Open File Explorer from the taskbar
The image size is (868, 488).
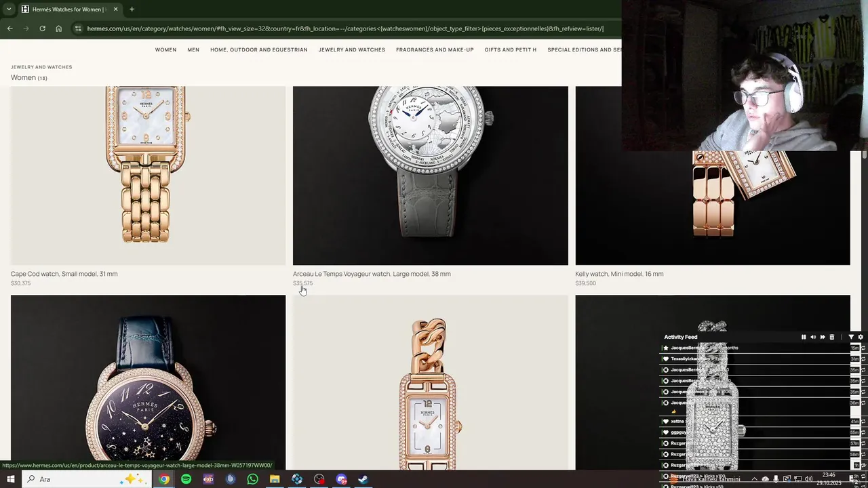pos(275,479)
